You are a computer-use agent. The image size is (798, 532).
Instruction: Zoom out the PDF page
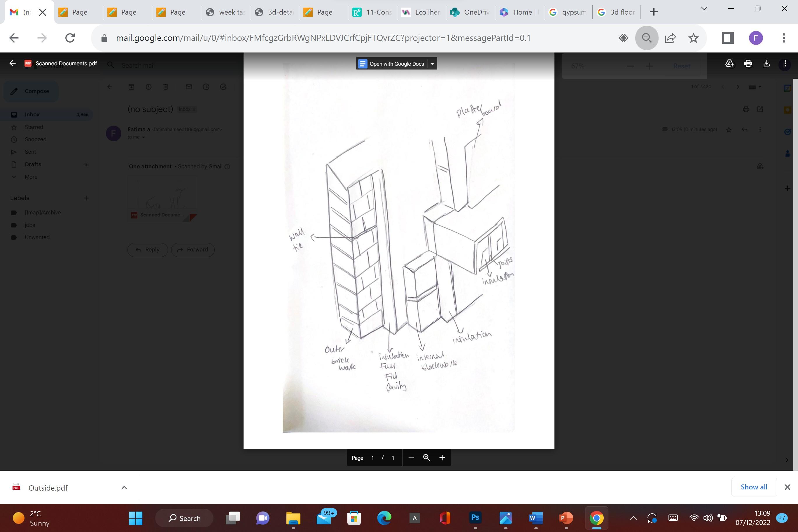tap(411, 458)
